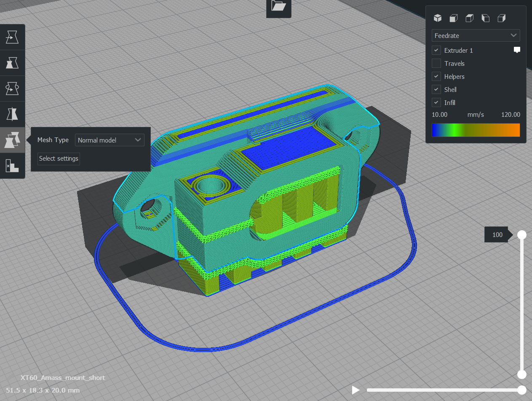
Task: Click the Extruder 1 color marker icon
Action: click(x=517, y=50)
